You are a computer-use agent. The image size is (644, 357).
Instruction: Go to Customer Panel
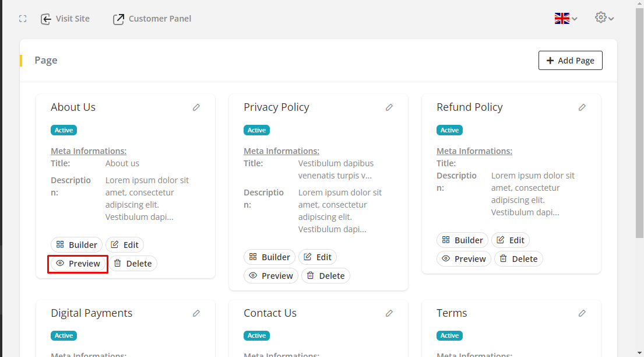[x=152, y=19]
